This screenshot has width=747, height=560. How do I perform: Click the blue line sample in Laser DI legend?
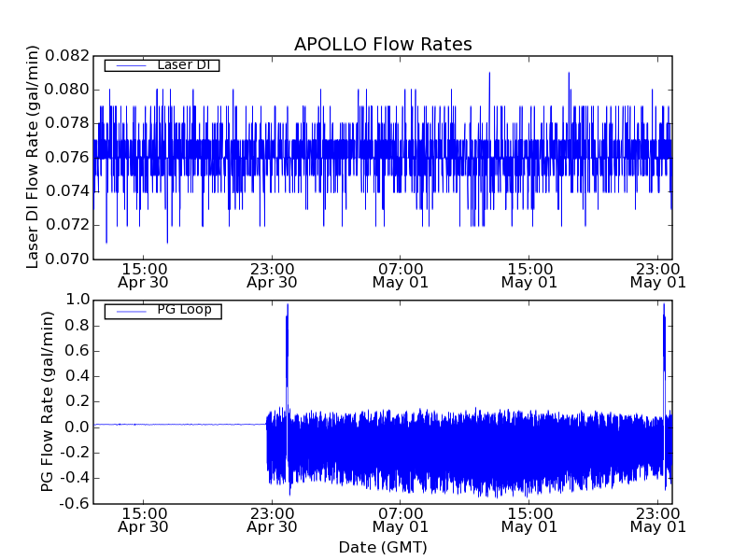point(128,65)
